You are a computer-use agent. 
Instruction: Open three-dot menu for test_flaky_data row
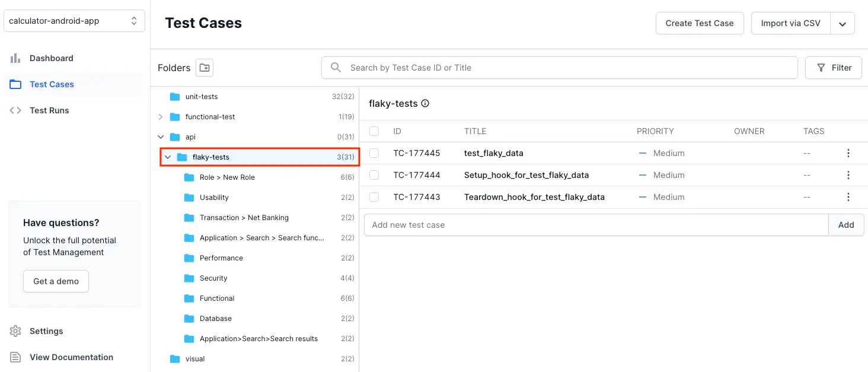pyautogui.click(x=848, y=153)
